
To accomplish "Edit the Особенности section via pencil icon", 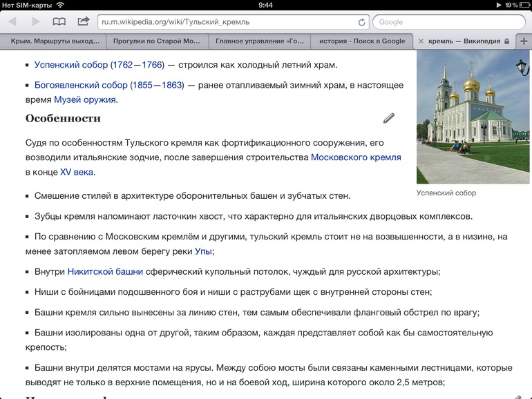I will click(x=389, y=118).
